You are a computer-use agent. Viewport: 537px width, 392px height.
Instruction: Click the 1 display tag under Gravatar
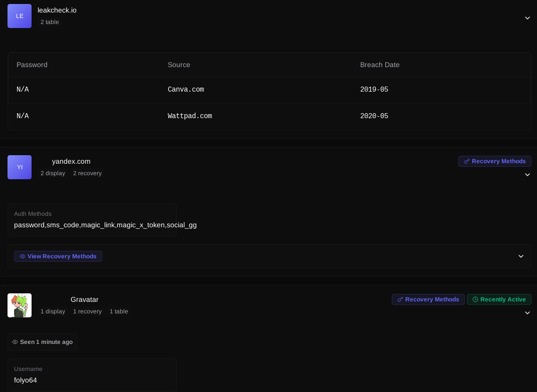(53, 311)
